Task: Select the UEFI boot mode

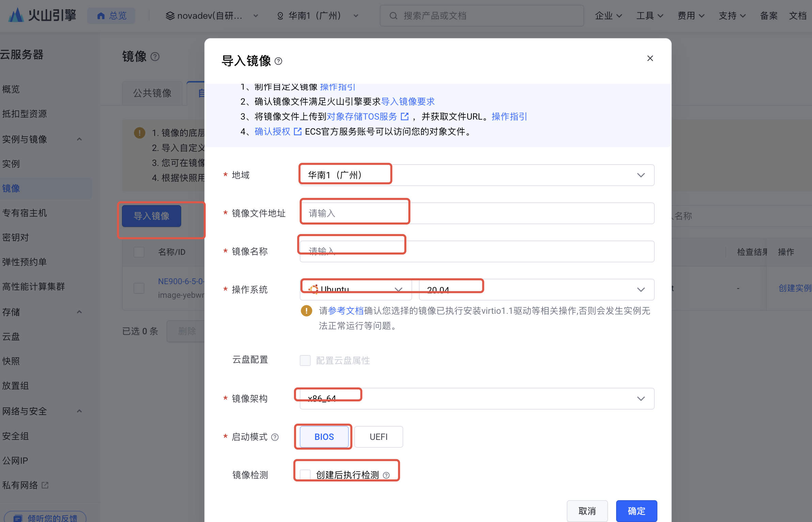Action: [x=378, y=437]
